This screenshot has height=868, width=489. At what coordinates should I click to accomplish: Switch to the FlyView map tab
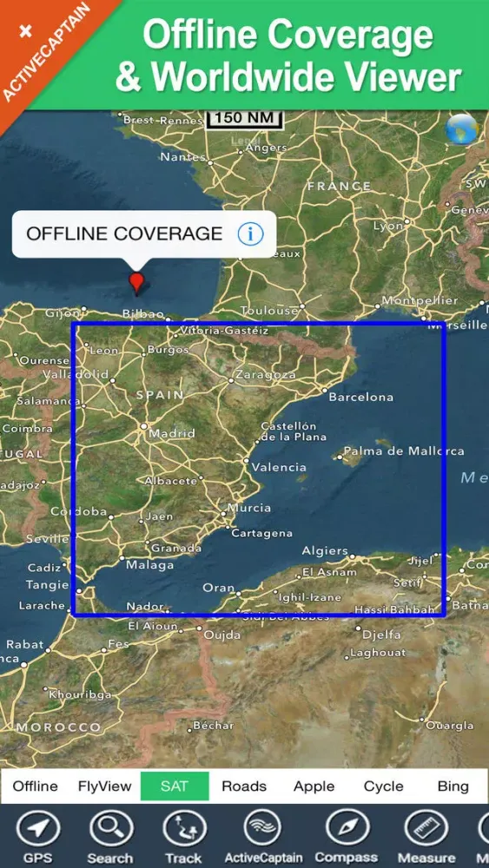(x=105, y=786)
